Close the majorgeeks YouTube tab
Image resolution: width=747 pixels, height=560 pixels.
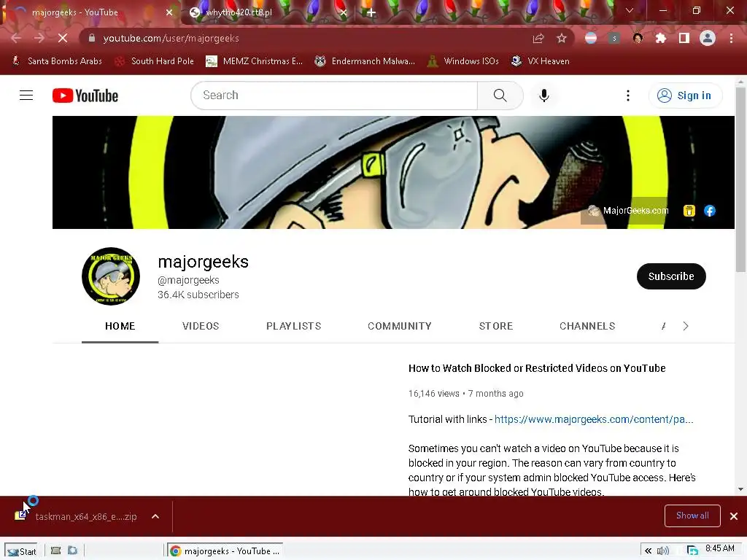click(x=169, y=12)
